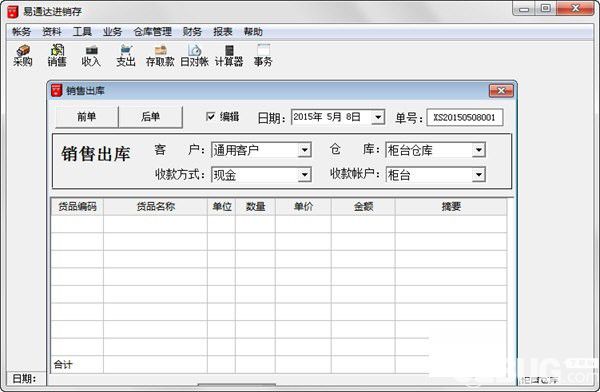The image size is (600, 392).
Task: Expand the 收款帐户 account dropdown
Action: 479,175
